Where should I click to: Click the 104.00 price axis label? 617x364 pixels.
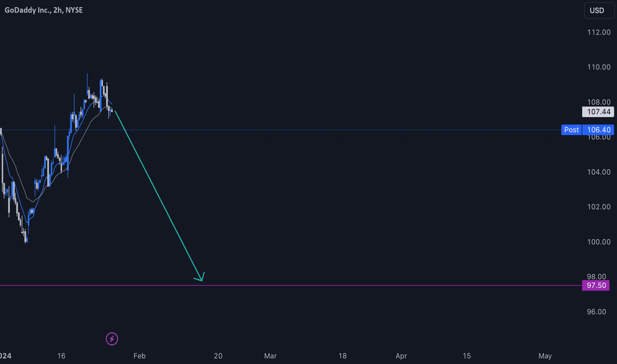(x=599, y=172)
